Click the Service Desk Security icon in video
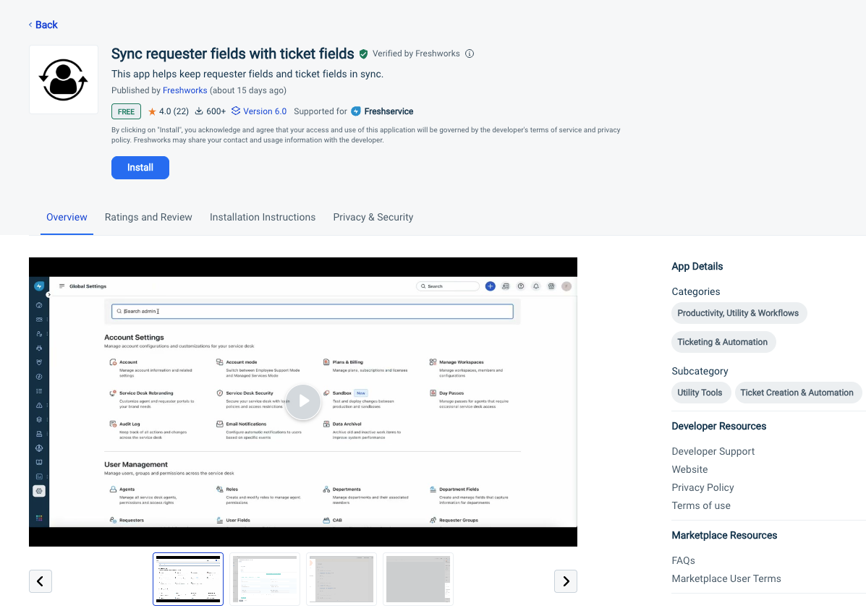 click(x=219, y=393)
